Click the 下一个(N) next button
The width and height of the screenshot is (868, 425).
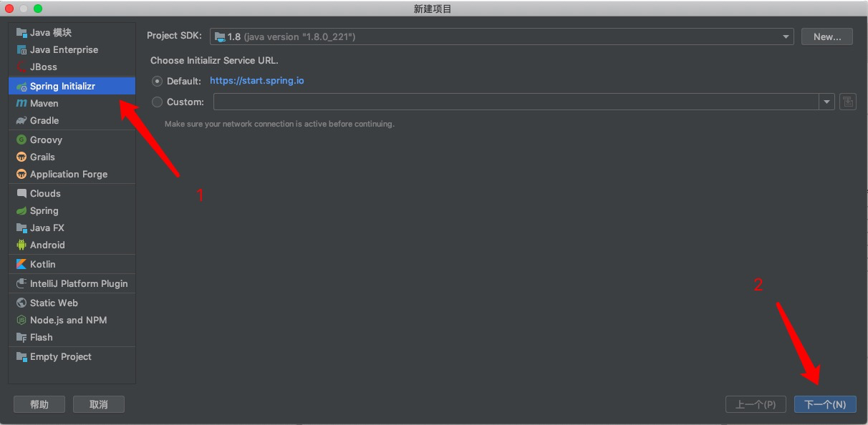click(x=825, y=404)
